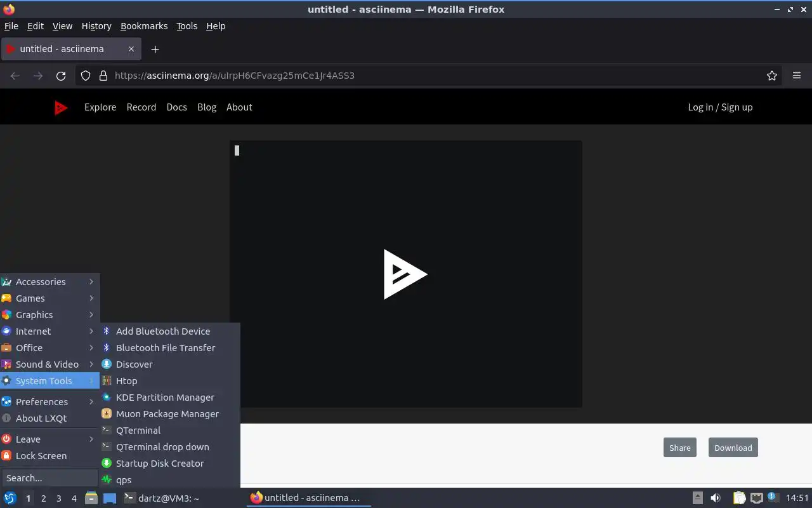This screenshot has height=508, width=812.
Task: Expand the Preferences submenu
Action: [49, 402]
